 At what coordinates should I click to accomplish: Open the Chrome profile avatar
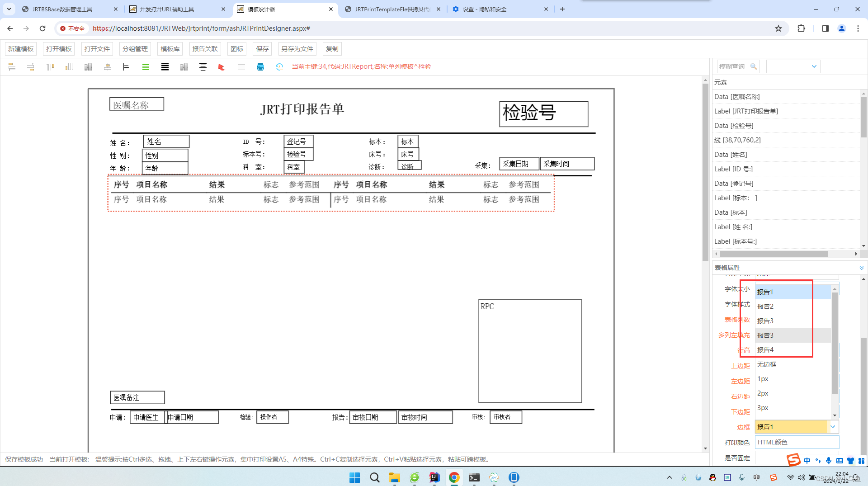click(842, 28)
